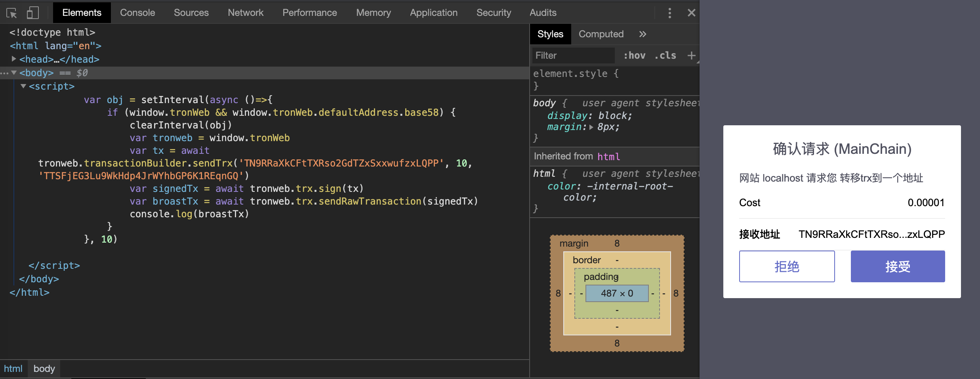Click the right margin value 8
Screen dimensions: 980x379
coord(676,293)
